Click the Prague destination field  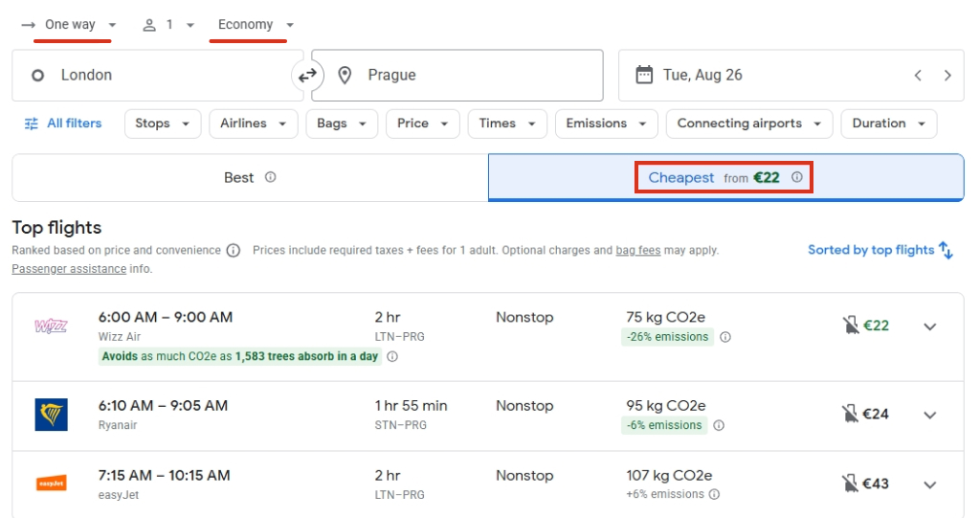click(457, 76)
